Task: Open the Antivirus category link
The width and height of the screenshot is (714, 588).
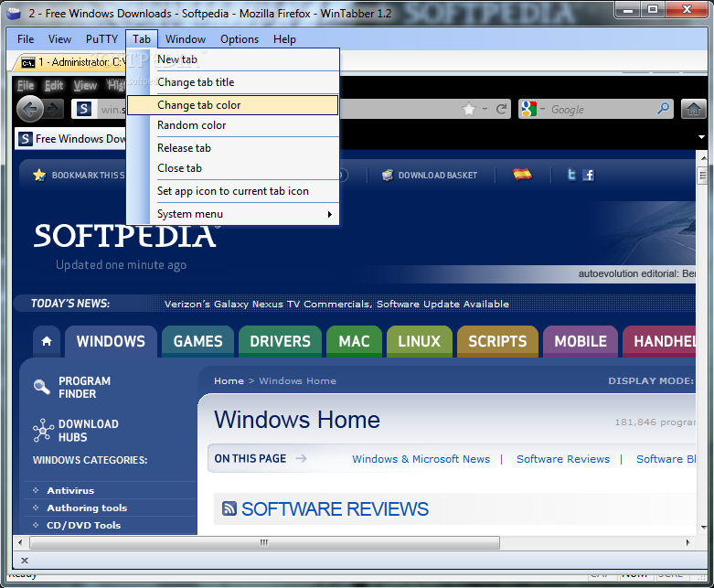Action: pos(70,490)
